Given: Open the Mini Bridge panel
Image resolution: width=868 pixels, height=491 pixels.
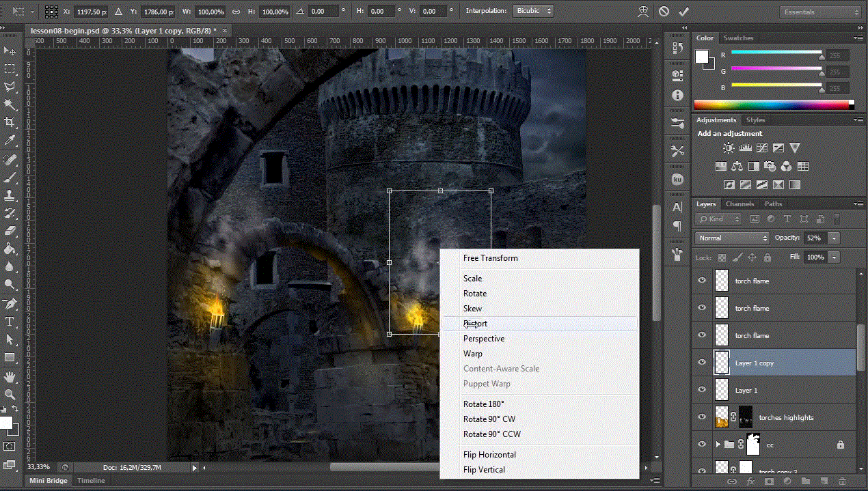Looking at the screenshot, I should pos(48,481).
